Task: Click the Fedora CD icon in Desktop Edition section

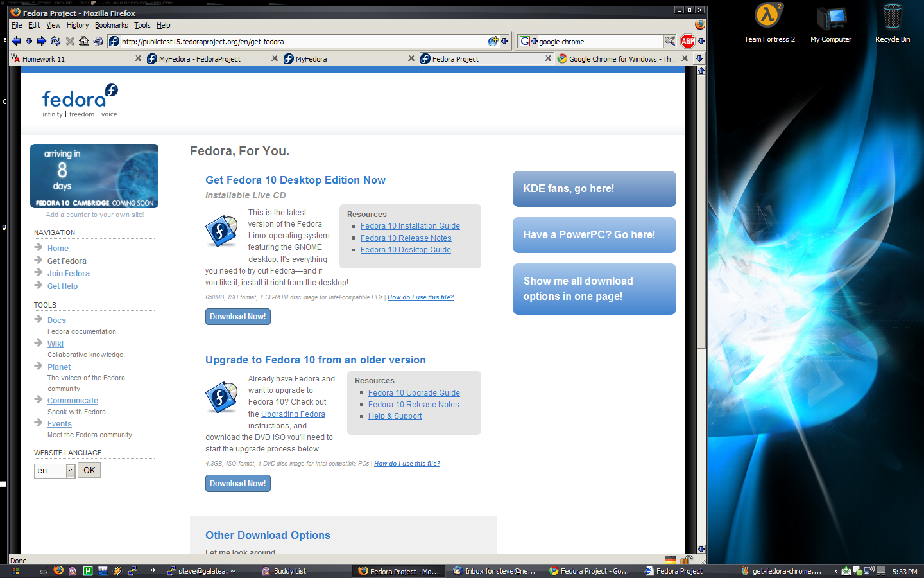Action: point(221,231)
